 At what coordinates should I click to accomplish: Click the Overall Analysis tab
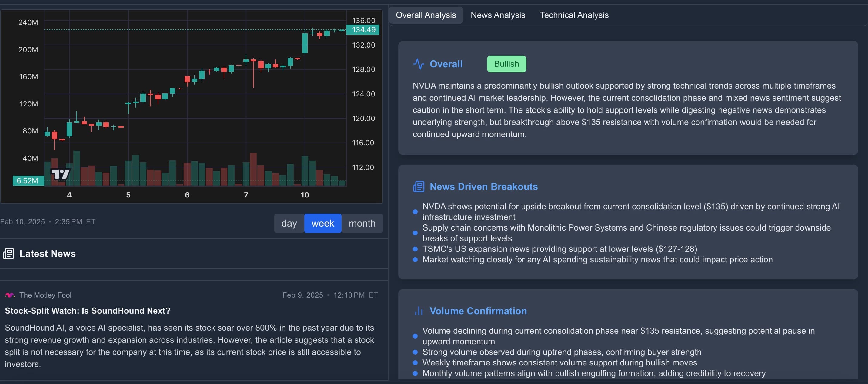pyautogui.click(x=426, y=15)
